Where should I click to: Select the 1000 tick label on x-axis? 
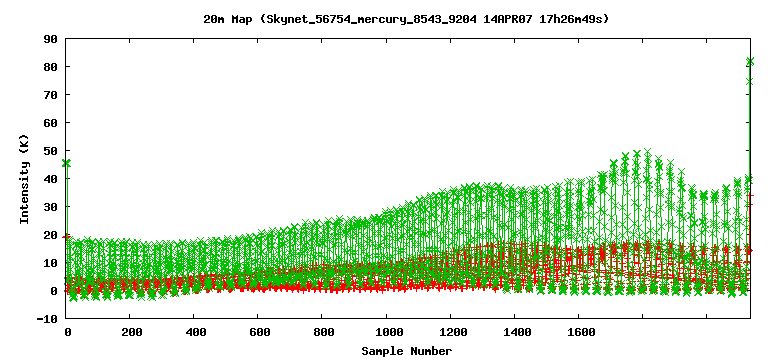click(x=387, y=333)
